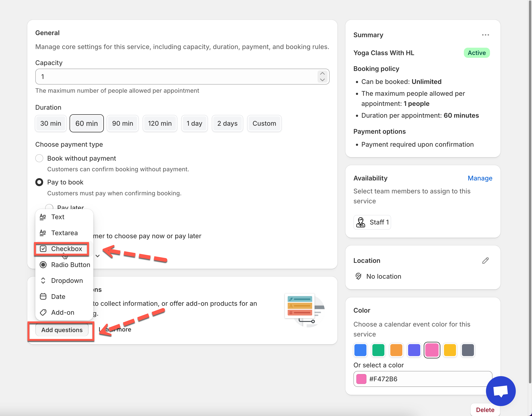Choose Radio Button from question menu
532x416 pixels.
click(x=70, y=265)
